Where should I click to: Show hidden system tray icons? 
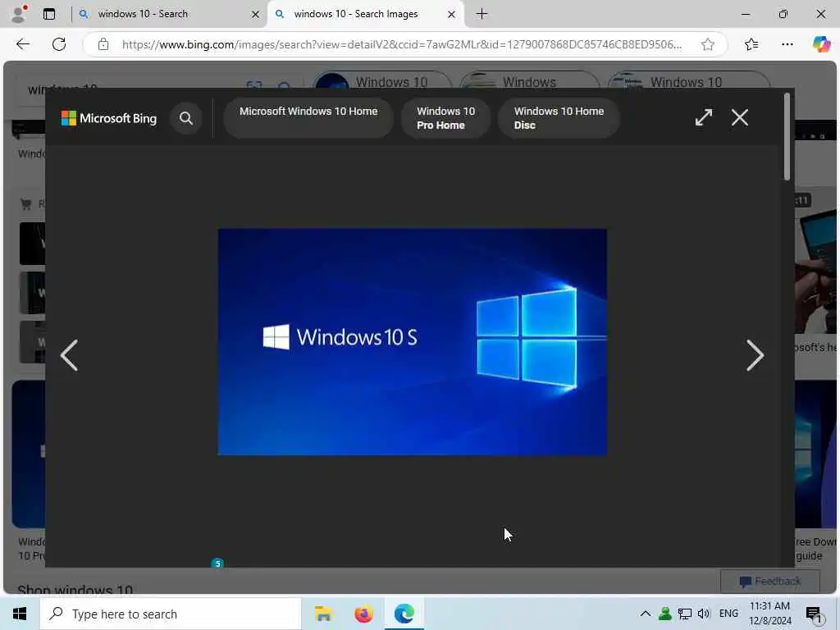pyautogui.click(x=646, y=614)
